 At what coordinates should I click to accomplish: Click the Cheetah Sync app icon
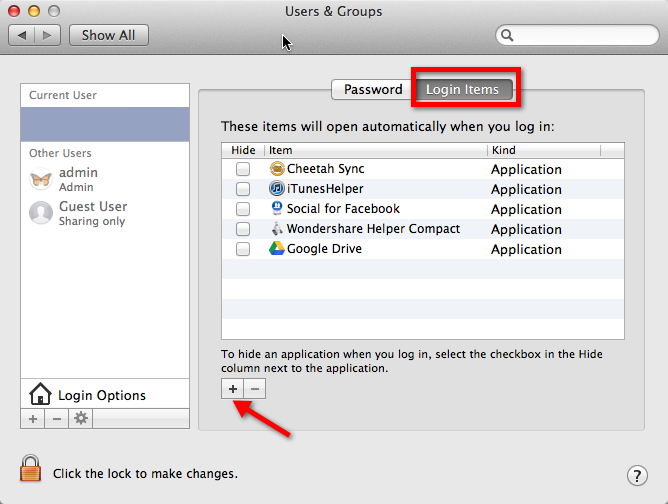(277, 169)
